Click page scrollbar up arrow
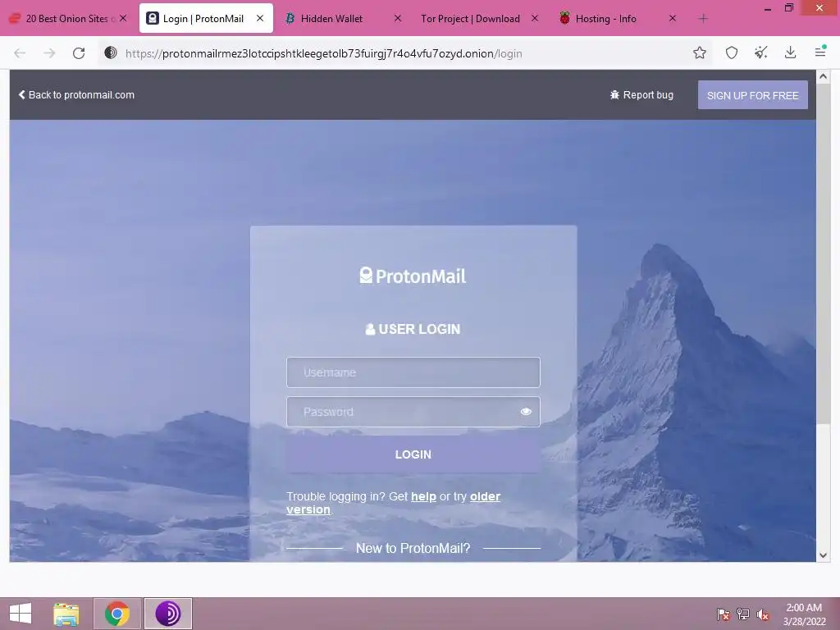The height and width of the screenshot is (630, 840). 823,77
